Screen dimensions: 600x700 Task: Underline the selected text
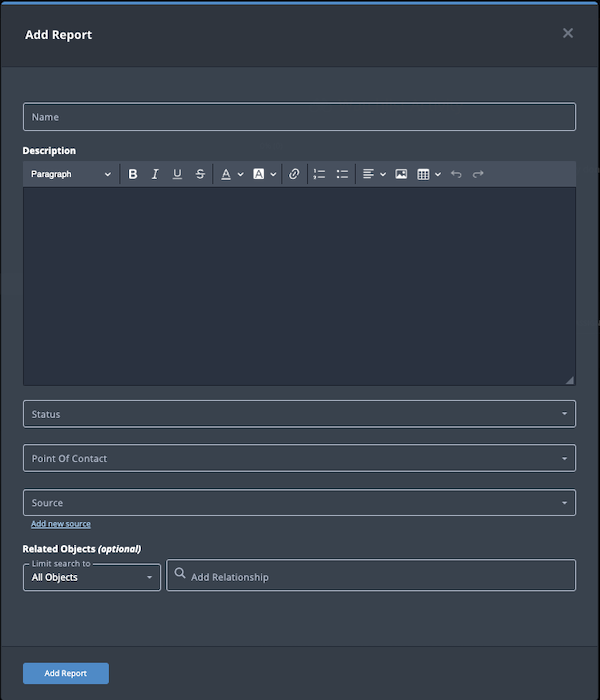177,174
